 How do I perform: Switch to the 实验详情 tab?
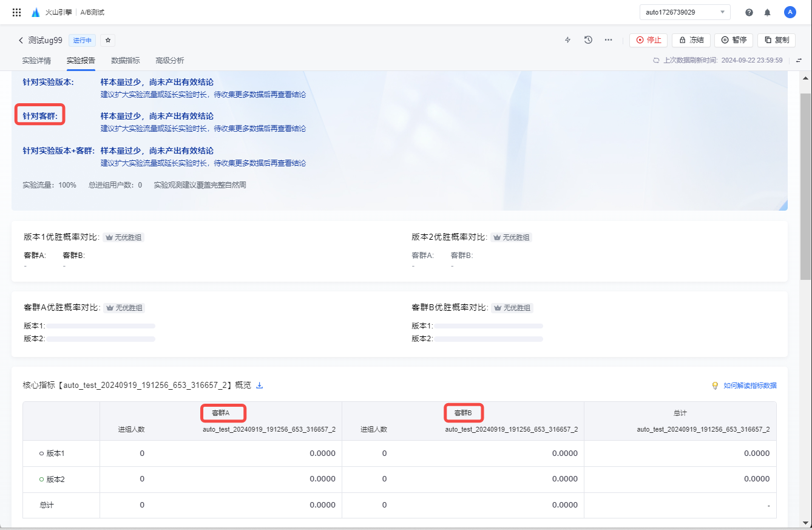[x=36, y=61]
